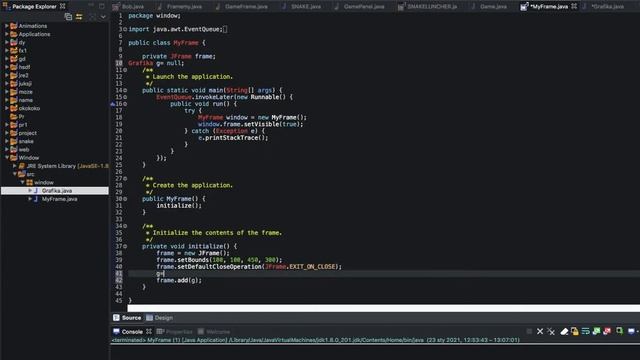This screenshot has height=360, width=640.
Task: Pin the Console view
Action: click(x=620, y=331)
